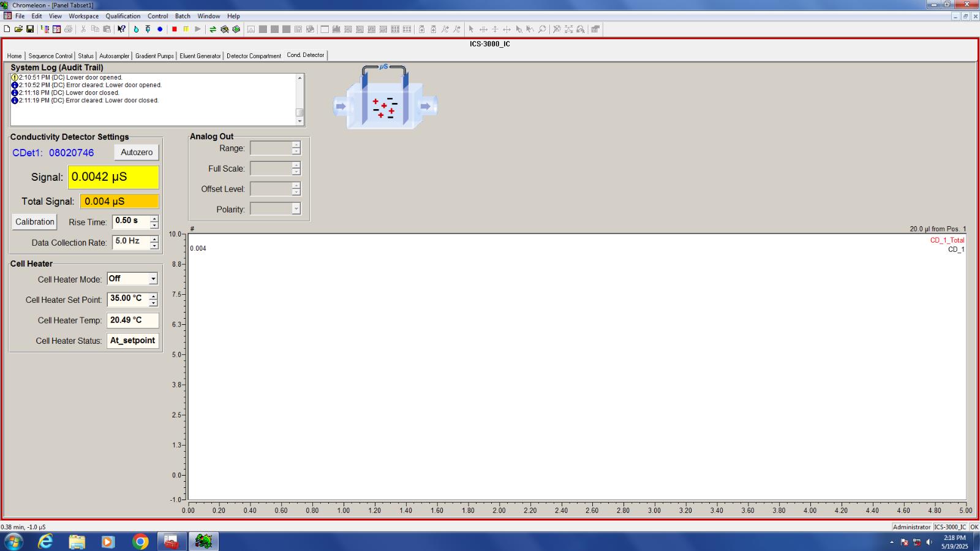Click the context help arrow icon

tap(121, 29)
